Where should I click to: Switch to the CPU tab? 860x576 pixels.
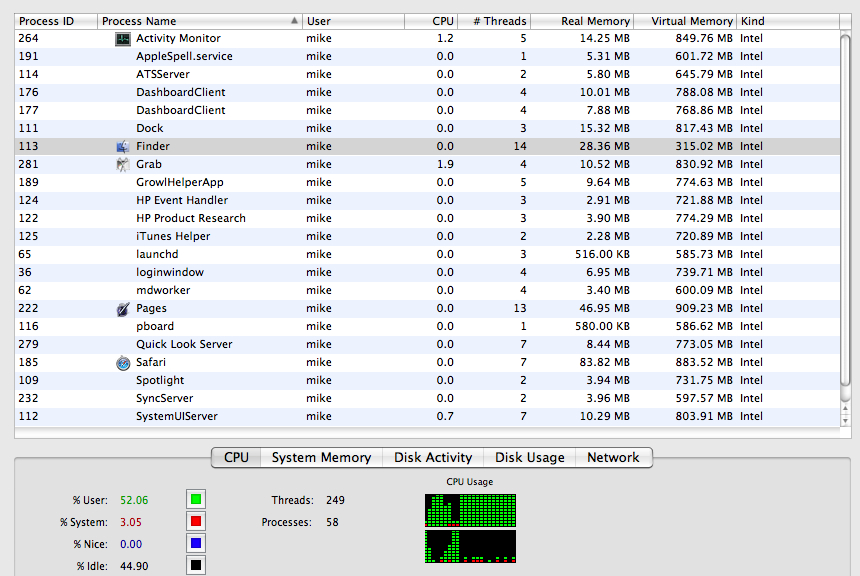click(x=236, y=458)
